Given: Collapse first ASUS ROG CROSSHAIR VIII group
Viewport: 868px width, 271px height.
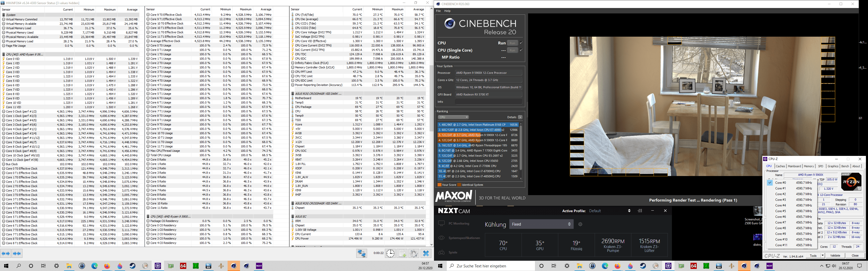Looking at the screenshot, I should click(x=292, y=94).
